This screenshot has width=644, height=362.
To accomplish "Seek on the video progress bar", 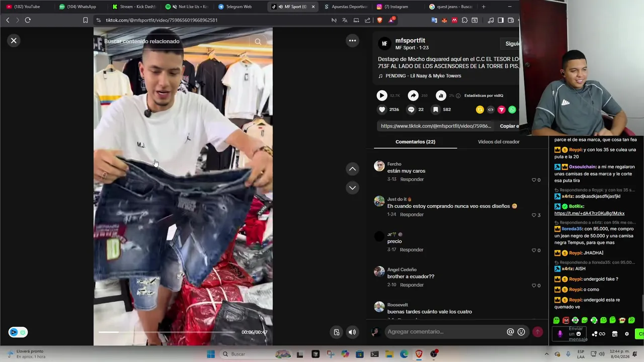I will (x=167, y=332).
